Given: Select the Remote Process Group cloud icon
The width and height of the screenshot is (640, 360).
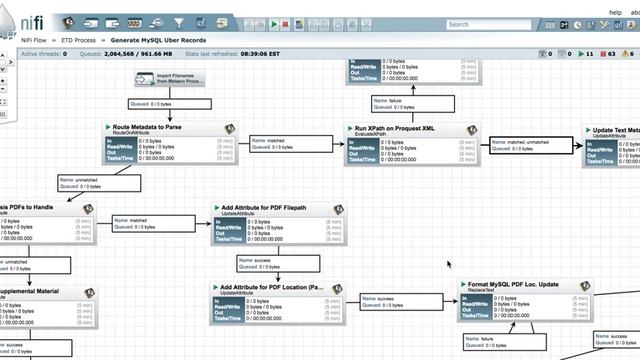Looking at the screenshot, I should point(156,24).
